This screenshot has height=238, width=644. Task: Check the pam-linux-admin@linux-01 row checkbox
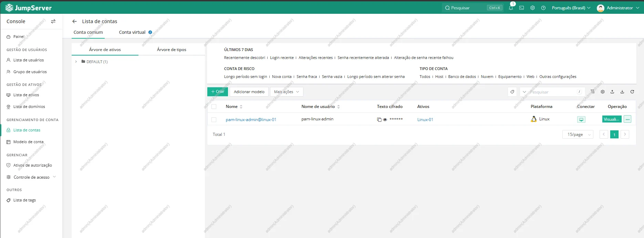(x=214, y=120)
